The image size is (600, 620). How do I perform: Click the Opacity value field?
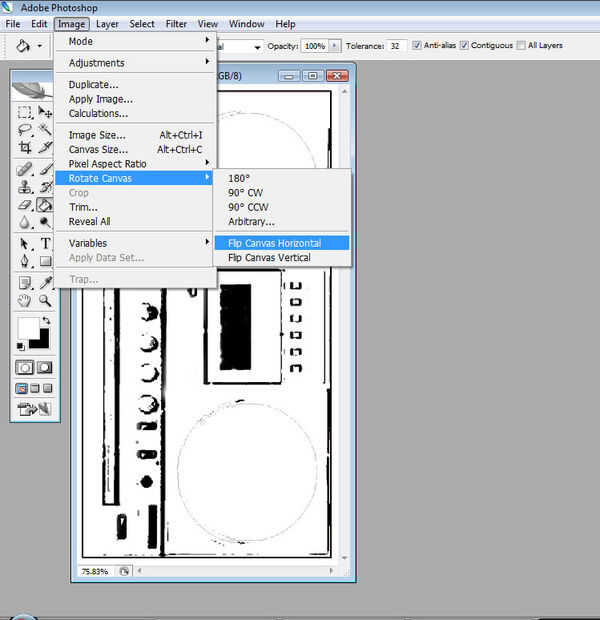[x=315, y=46]
